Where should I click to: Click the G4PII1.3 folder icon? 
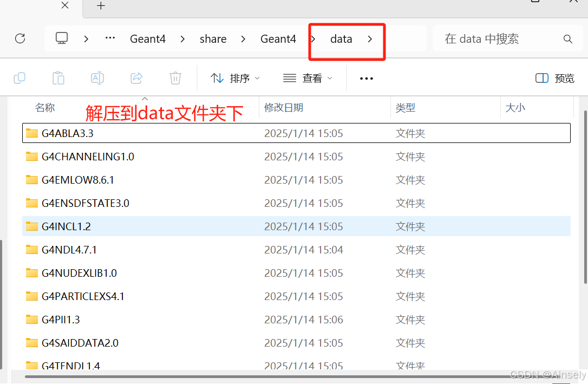pyautogui.click(x=32, y=319)
